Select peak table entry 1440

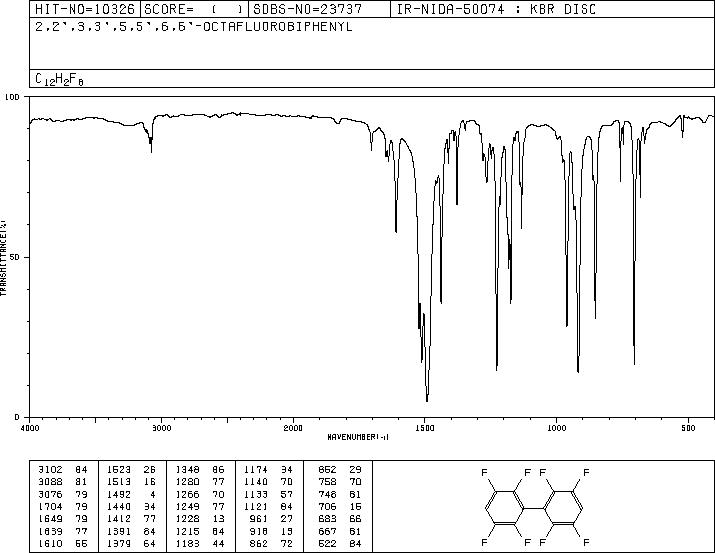[131, 506]
